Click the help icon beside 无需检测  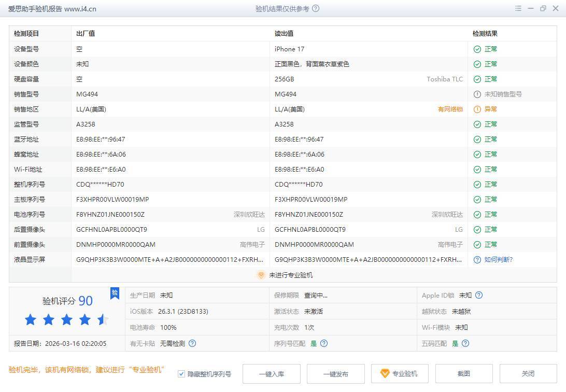tap(192, 343)
